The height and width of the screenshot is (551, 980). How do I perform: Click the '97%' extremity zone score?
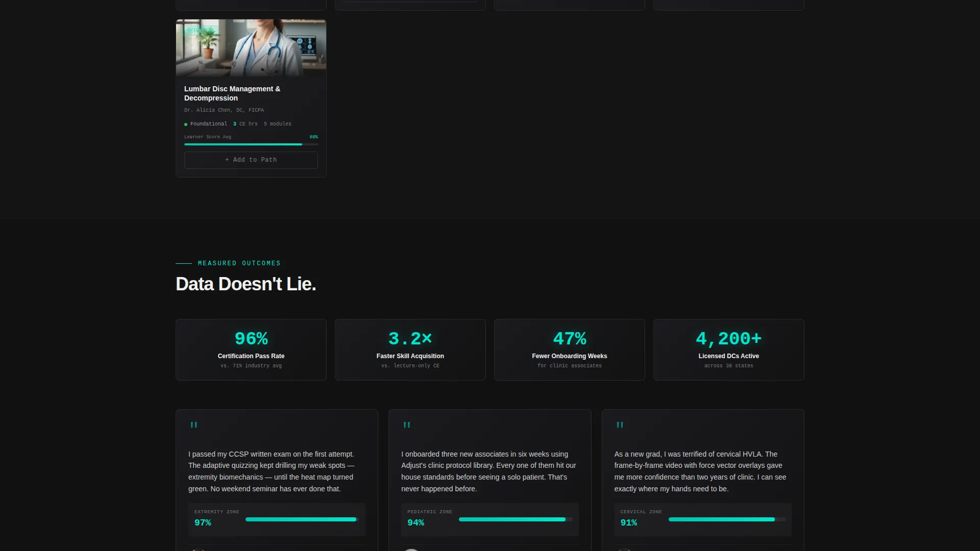pos(203,522)
